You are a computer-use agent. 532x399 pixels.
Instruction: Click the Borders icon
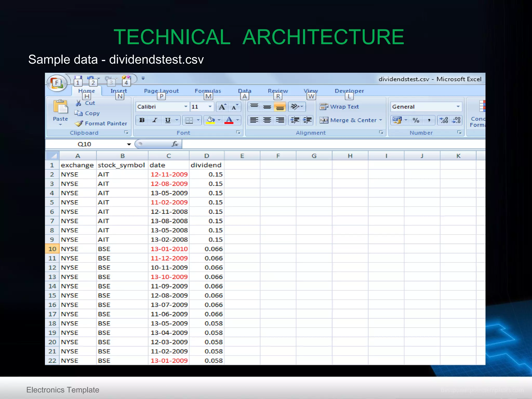click(189, 120)
